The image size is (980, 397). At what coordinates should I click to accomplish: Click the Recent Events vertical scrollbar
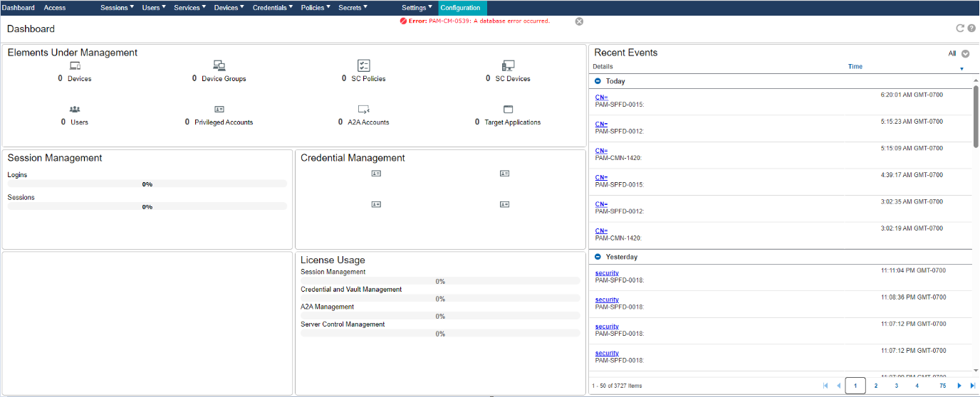pyautogui.click(x=976, y=117)
